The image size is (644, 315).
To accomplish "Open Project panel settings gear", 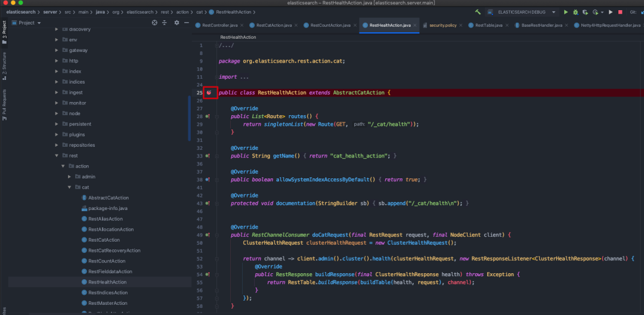I will tap(177, 23).
